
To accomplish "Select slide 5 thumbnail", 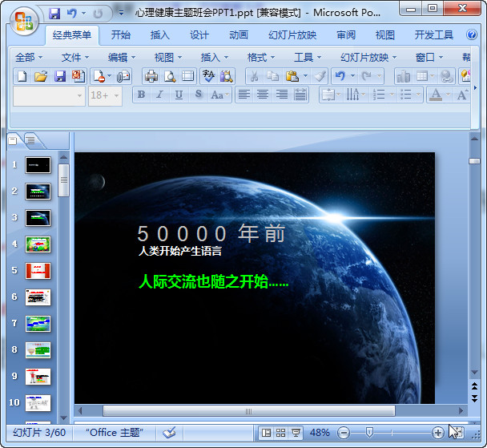I will tap(38, 271).
